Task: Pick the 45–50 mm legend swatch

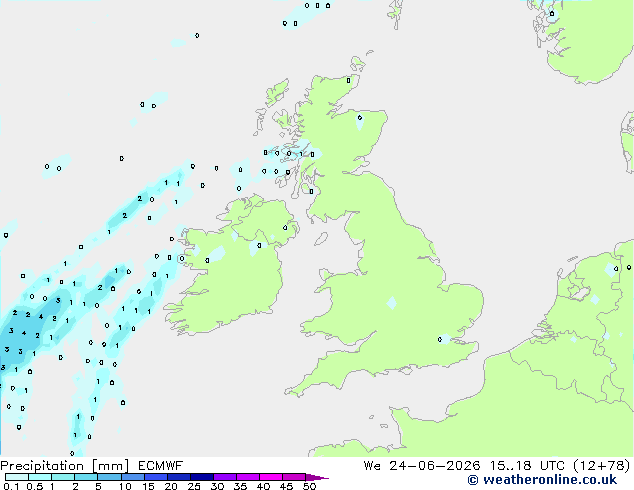Action: coord(294,477)
